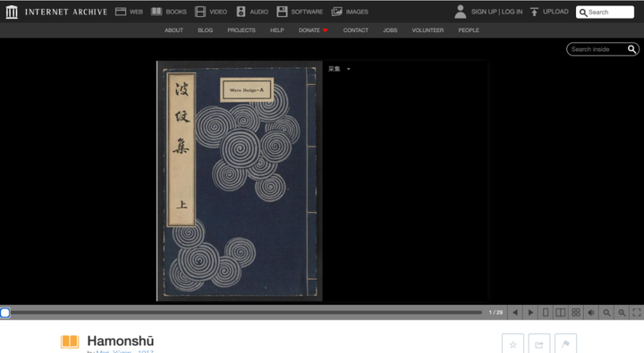Click the page navigation slider handle
The width and height of the screenshot is (644, 353).
pos(5,313)
